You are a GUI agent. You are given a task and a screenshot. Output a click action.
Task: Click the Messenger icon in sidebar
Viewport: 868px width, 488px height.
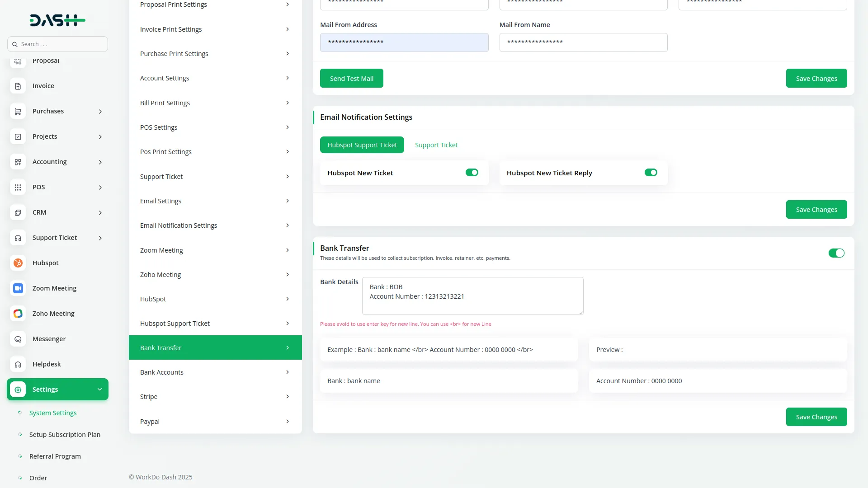pos(18,339)
